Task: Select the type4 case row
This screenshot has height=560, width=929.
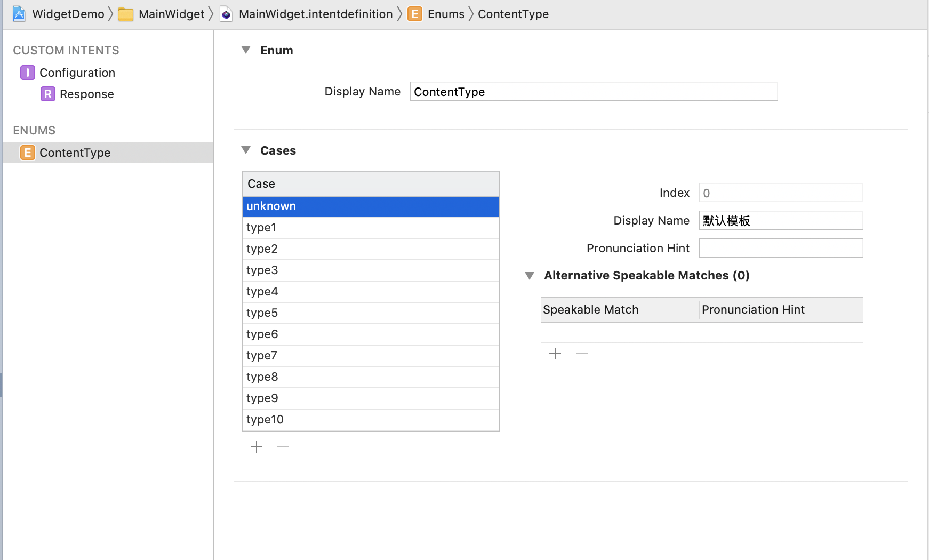Action: (371, 292)
